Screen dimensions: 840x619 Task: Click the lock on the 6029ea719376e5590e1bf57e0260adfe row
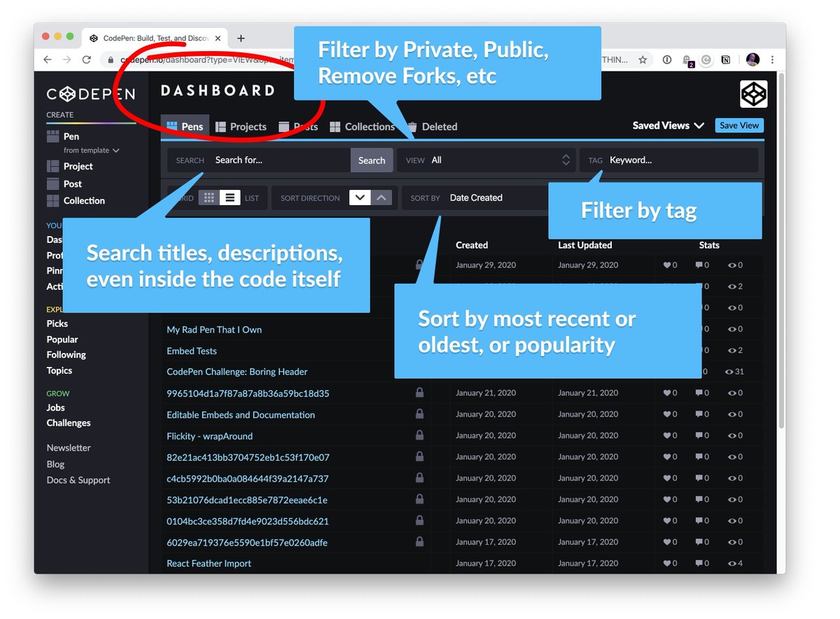(419, 542)
